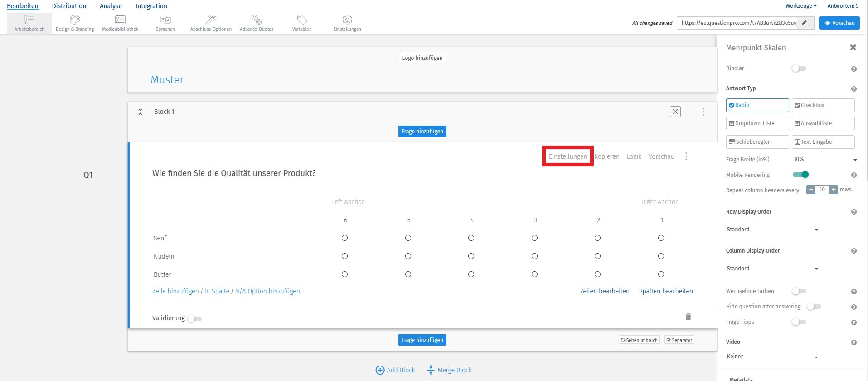Open question Q1 three-dot menu
The height and width of the screenshot is (381, 868).
click(686, 156)
